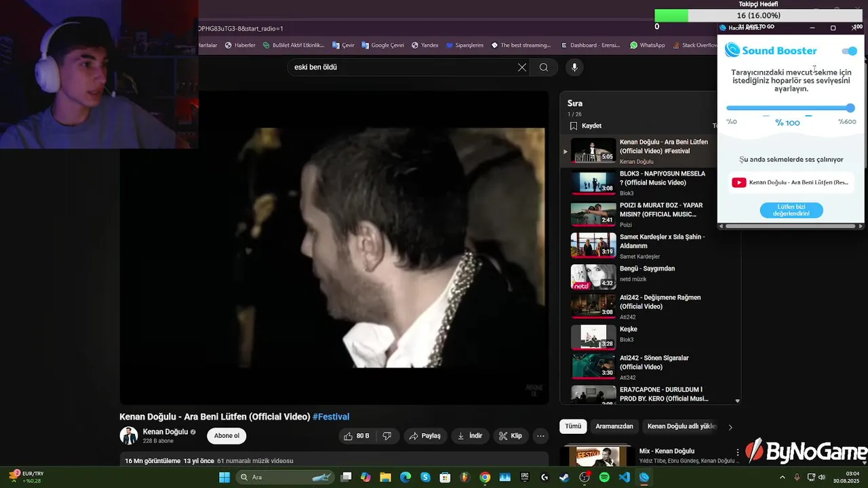Open Visual Studio Code from the taskbar
Image resolution: width=868 pixels, height=488 pixels.
click(x=624, y=477)
